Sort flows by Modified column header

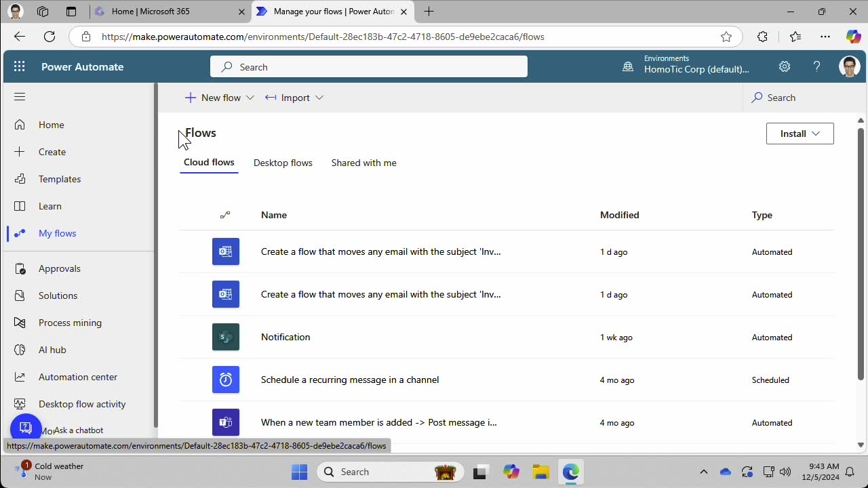tap(619, 215)
